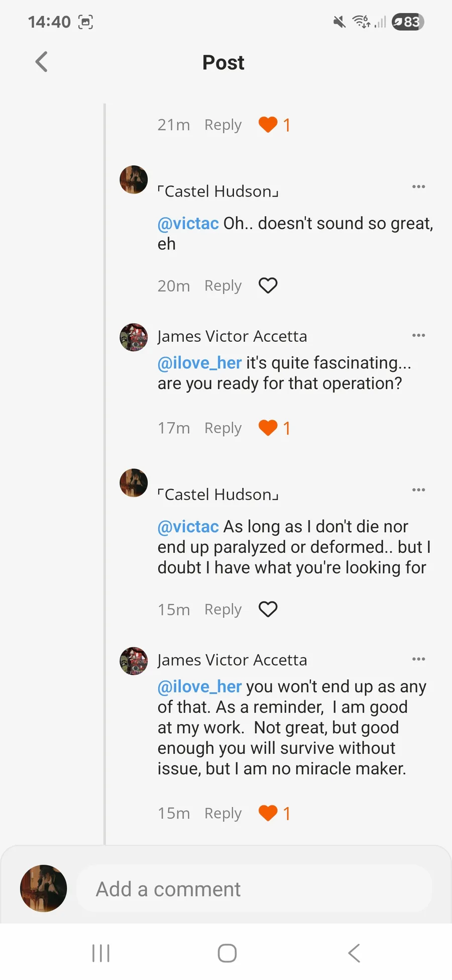Open Android recent apps navigation button
Viewport: 452px width, 980px height.
point(101,953)
